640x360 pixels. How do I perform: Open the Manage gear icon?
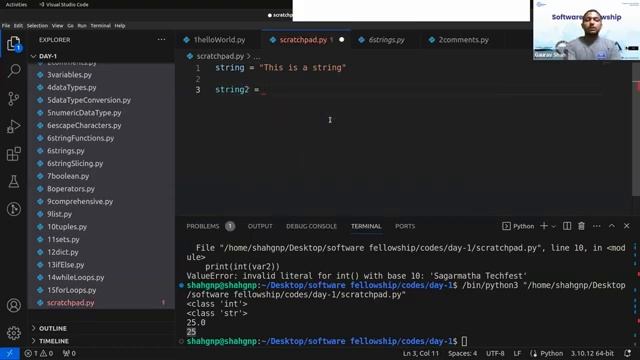coord(13,333)
